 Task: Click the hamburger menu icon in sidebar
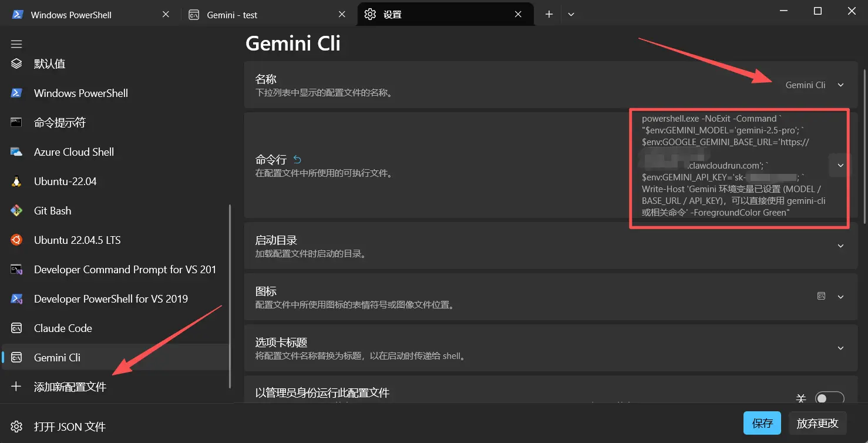click(16, 44)
